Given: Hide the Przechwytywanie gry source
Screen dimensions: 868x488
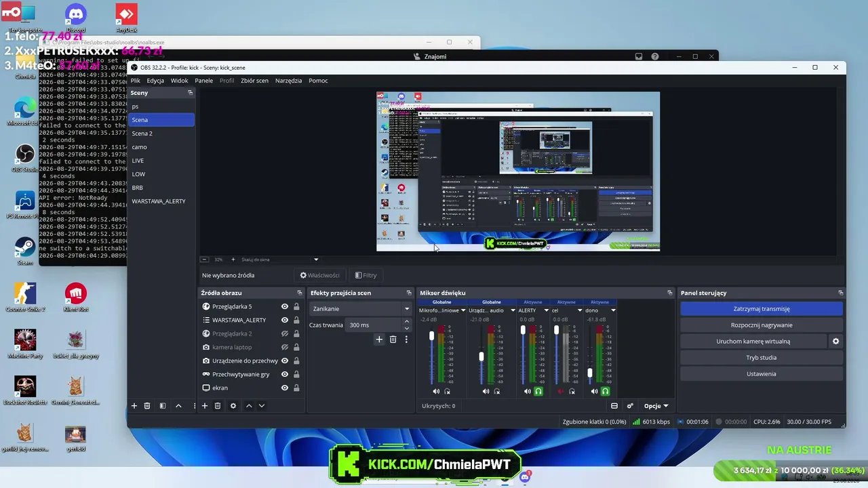Looking at the screenshot, I should 285,374.
